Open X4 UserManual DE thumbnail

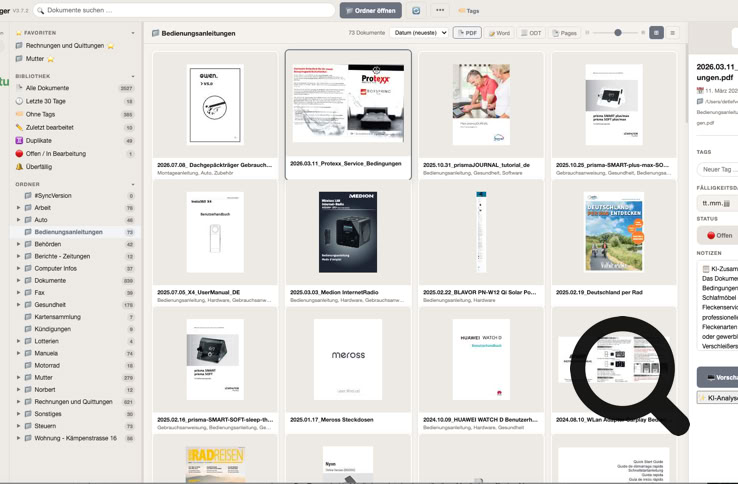[215, 232]
